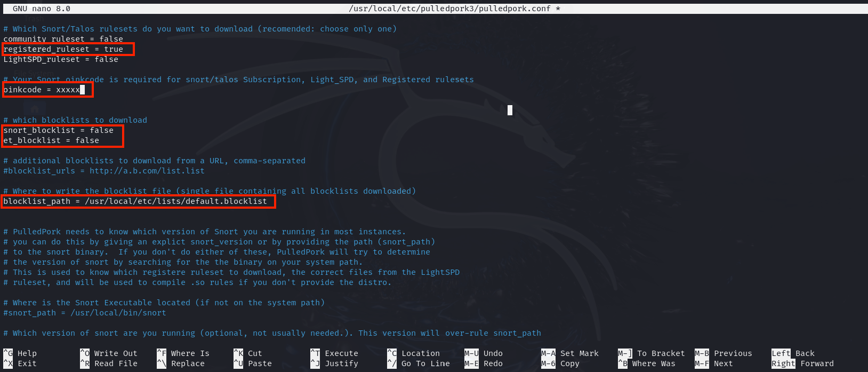Click the M-6 Copy shortcut

coord(560,363)
